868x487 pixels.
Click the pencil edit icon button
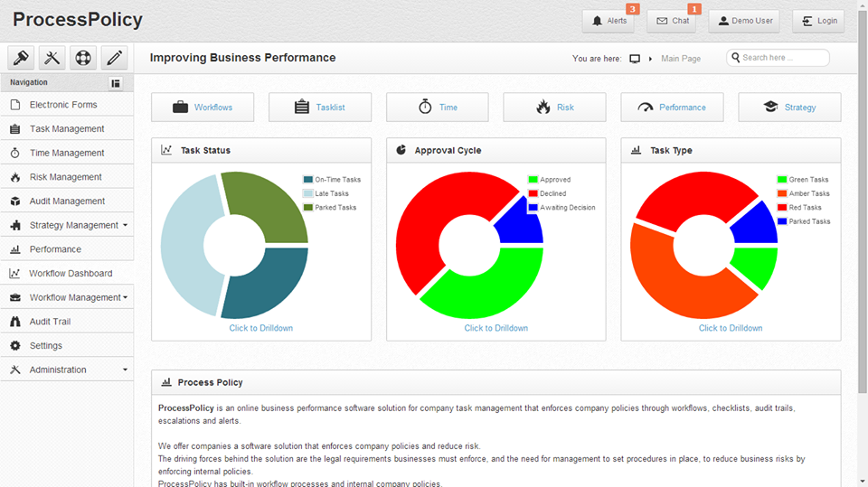[114, 58]
